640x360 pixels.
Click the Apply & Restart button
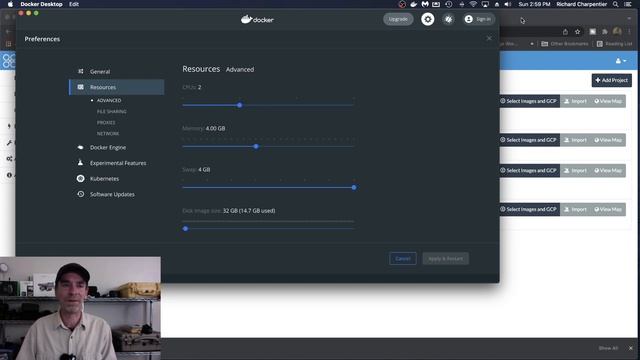click(x=446, y=258)
